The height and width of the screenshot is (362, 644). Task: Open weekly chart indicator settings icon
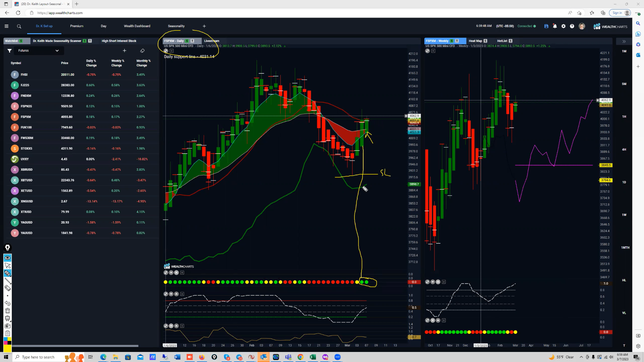pyautogui.click(x=427, y=51)
